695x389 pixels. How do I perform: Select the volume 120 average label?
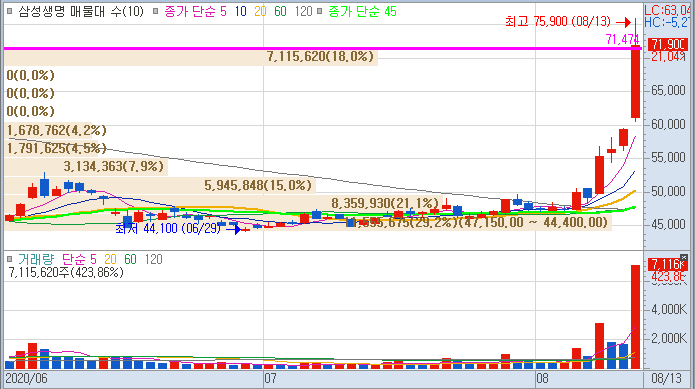point(154,259)
